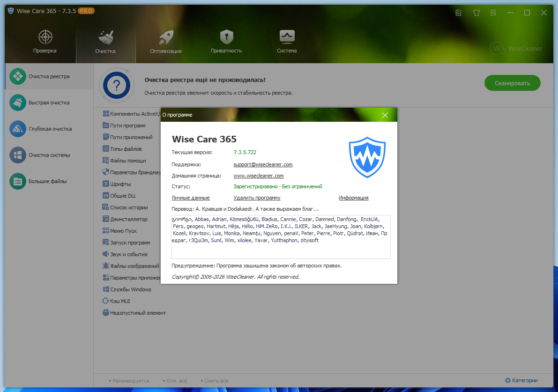Select the Очистка системы sidebar icon
Screen dimensions: 558x392
[x=18, y=155]
